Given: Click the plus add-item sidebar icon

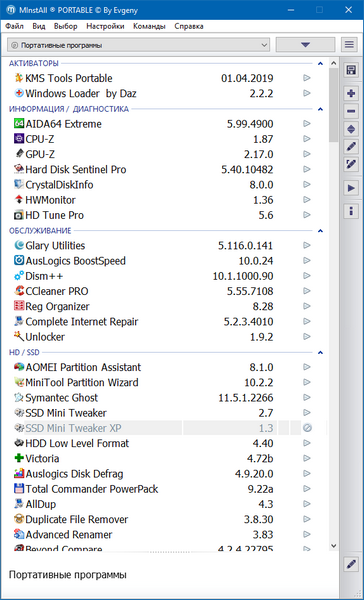Looking at the screenshot, I should pos(351,93).
